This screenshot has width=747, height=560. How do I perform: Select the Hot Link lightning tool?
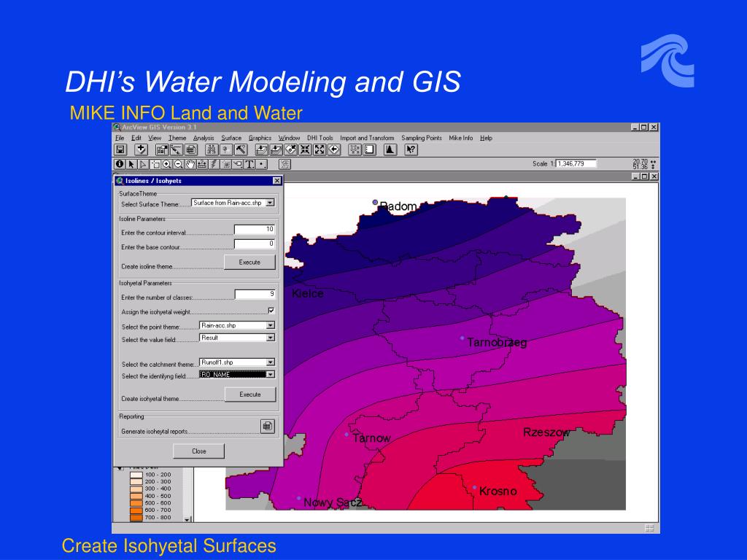pyautogui.click(x=214, y=164)
